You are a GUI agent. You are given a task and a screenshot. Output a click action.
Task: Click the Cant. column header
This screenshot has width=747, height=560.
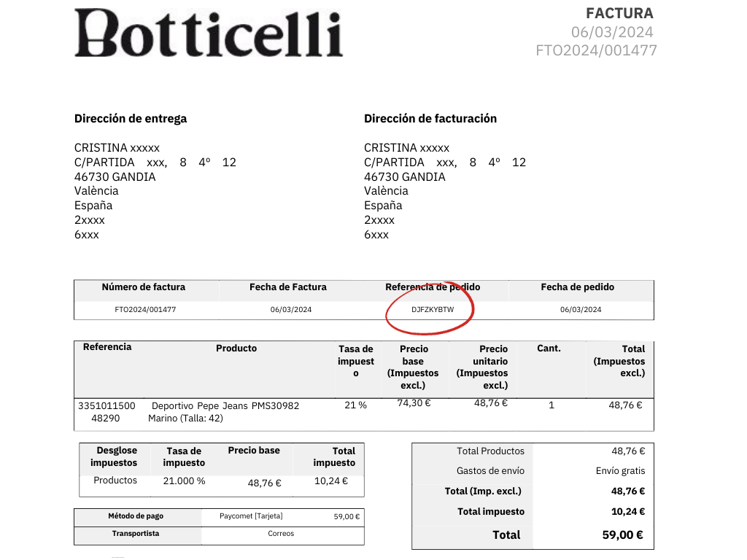tap(549, 349)
